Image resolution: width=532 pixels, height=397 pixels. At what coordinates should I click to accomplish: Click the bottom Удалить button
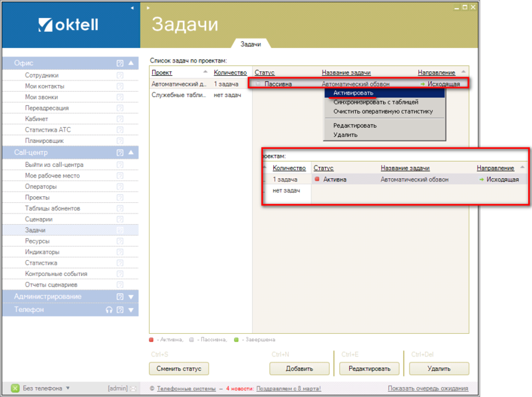[439, 369]
